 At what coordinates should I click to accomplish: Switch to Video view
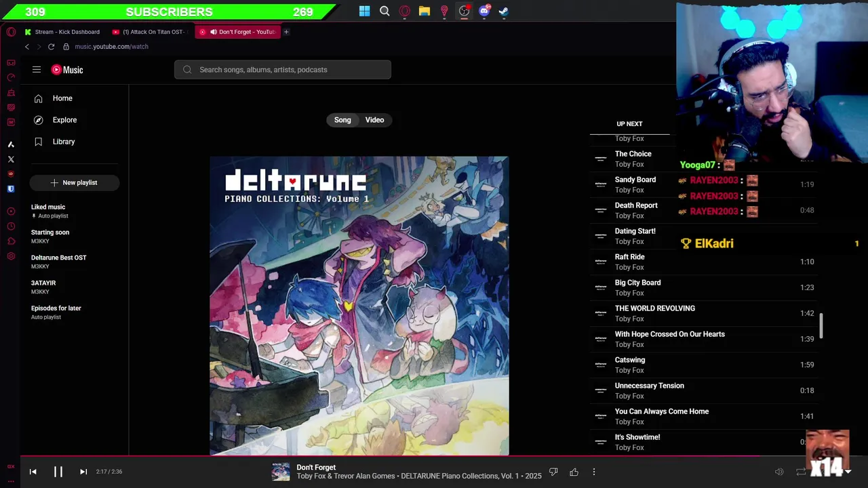pos(374,120)
